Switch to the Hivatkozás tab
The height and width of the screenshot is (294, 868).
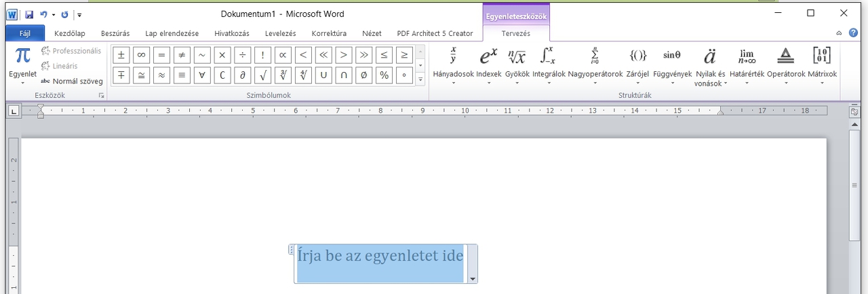(x=232, y=33)
